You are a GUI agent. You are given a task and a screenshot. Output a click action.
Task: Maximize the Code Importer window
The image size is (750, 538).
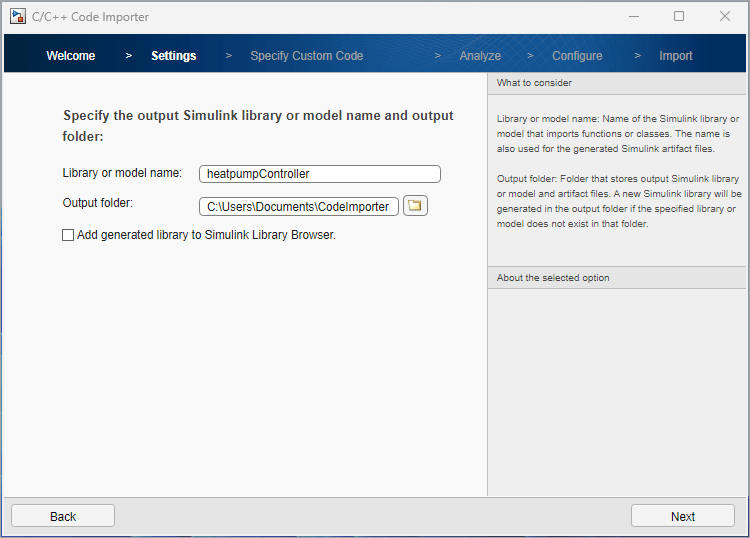679,16
